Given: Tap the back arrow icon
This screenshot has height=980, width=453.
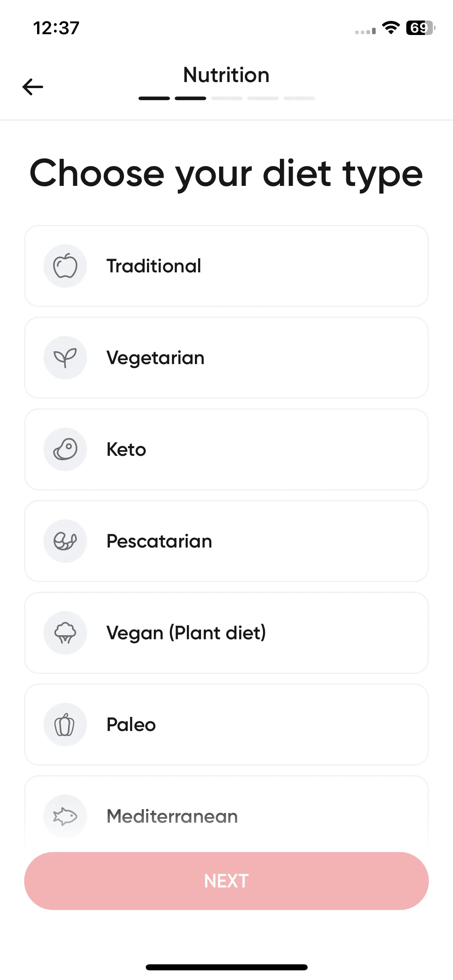Looking at the screenshot, I should [x=33, y=87].
